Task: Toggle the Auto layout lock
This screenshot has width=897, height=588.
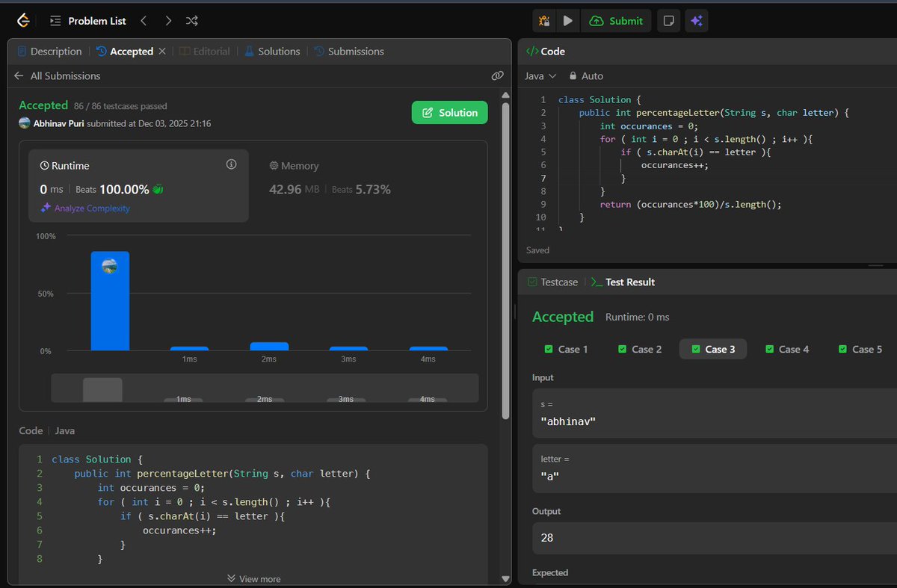Action: point(586,75)
